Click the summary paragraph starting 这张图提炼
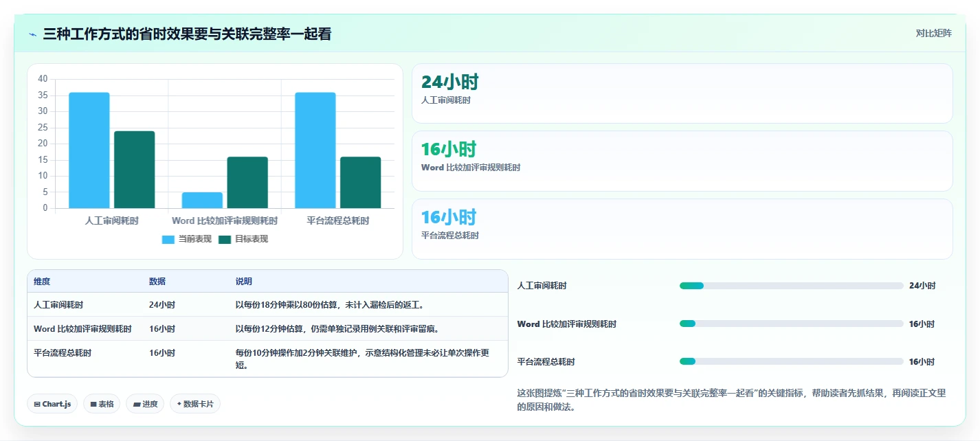 731,400
